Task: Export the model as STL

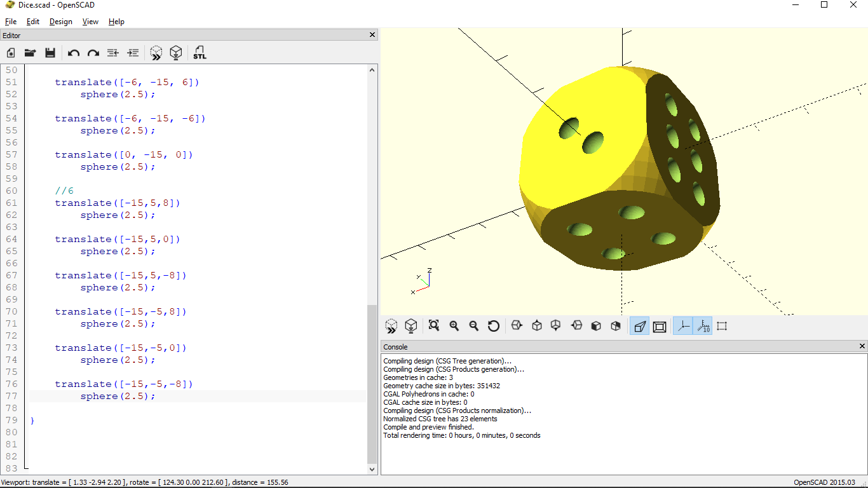Action: (200, 53)
